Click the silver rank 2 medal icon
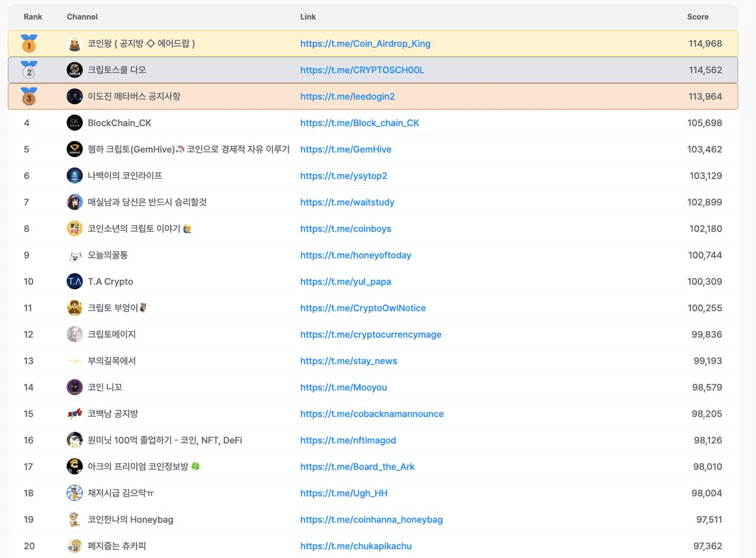Image resolution: width=756 pixels, height=558 pixels. [28, 70]
